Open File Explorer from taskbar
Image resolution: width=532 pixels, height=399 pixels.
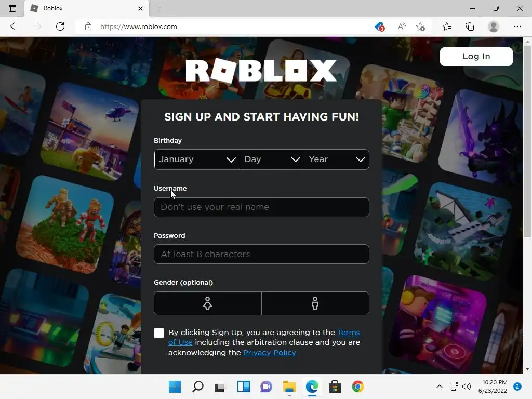289,387
